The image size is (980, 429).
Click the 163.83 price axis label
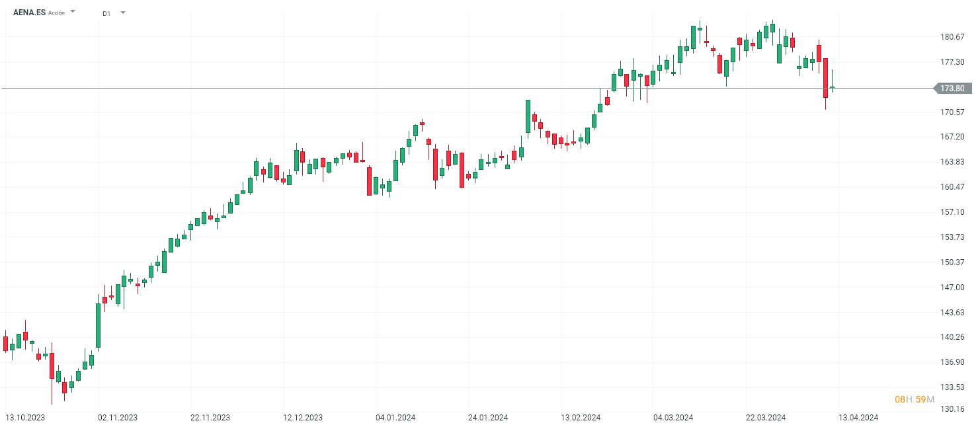(952, 162)
